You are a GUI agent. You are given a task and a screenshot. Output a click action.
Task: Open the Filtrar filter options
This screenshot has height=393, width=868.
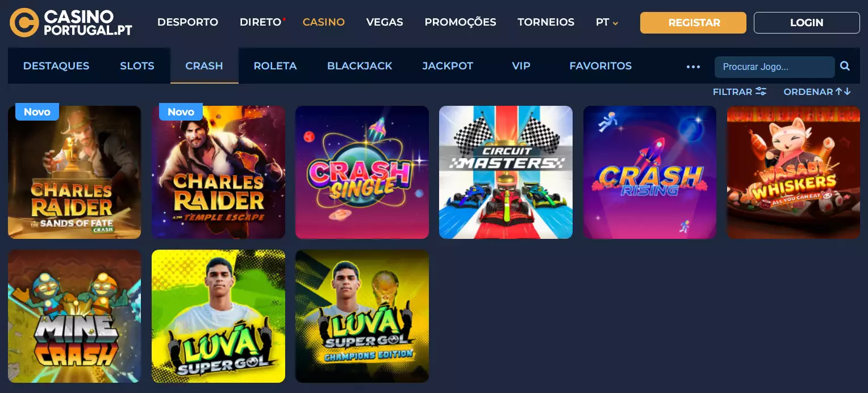740,92
